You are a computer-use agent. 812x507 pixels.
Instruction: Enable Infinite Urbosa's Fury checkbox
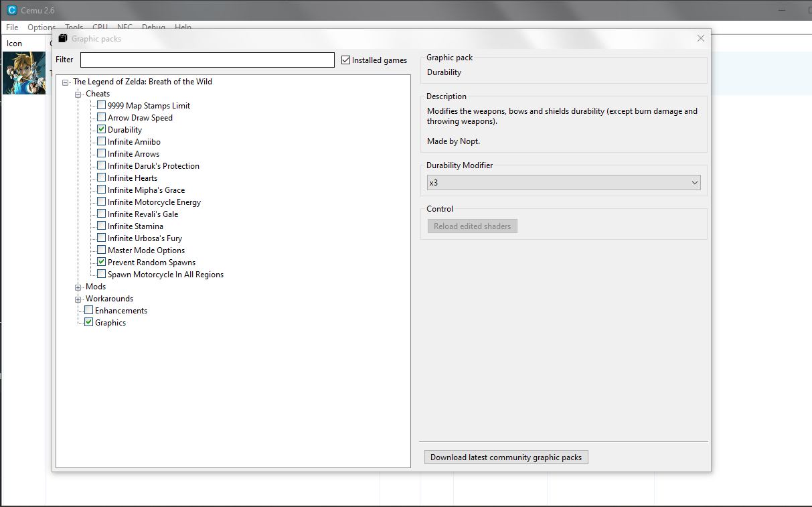pyautogui.click(x=101, y=238)
